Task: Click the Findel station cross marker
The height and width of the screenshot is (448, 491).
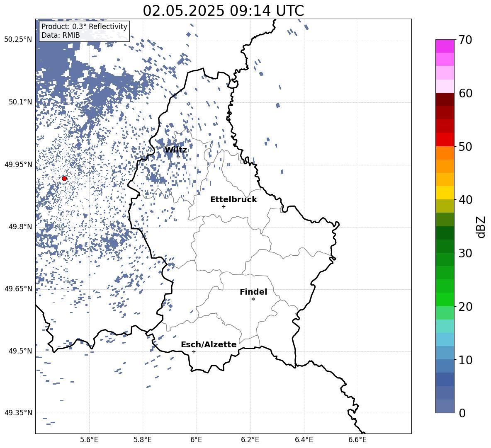Action: tap(253, 299)
